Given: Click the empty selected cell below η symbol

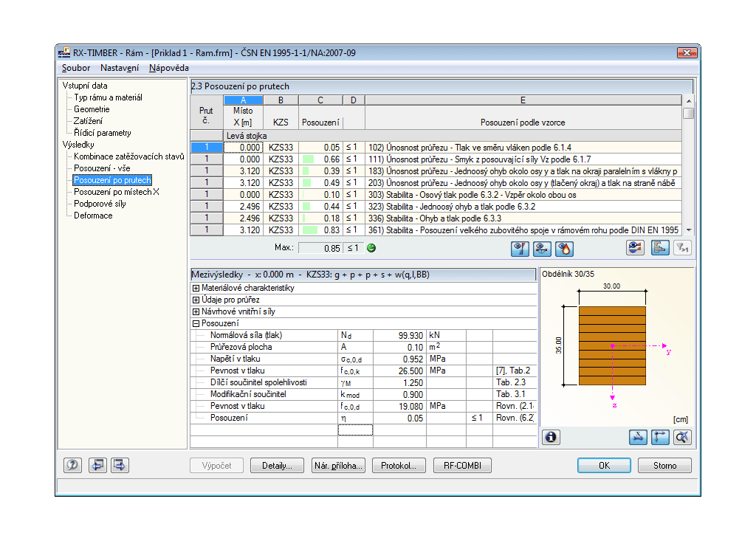Looking at the screenshot, I should (355, 430).
